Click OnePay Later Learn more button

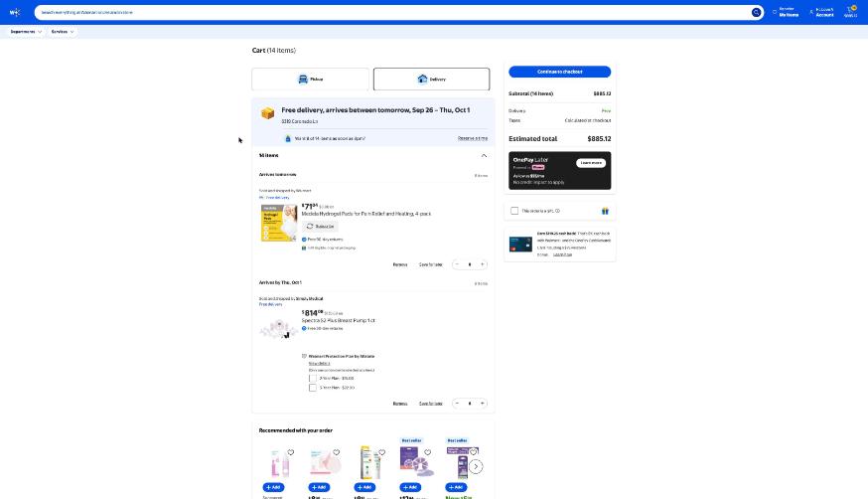coord(591,163)
